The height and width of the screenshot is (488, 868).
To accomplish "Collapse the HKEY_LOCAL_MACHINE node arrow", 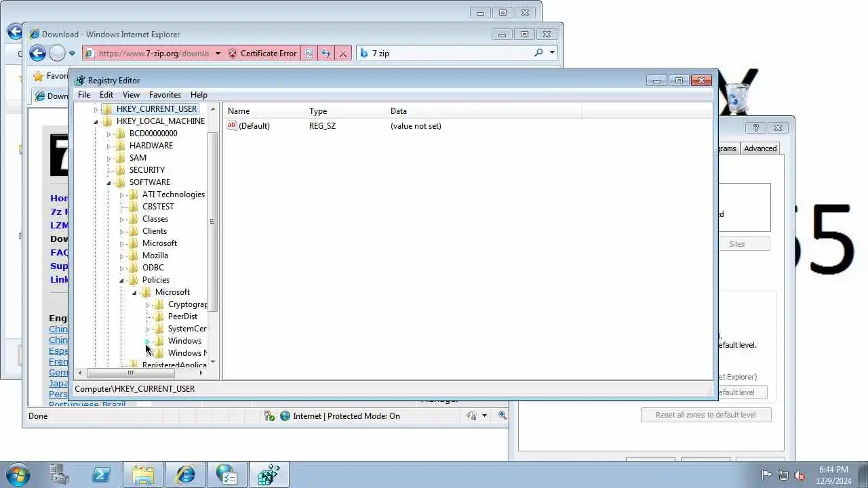I will tap(96, 122).
